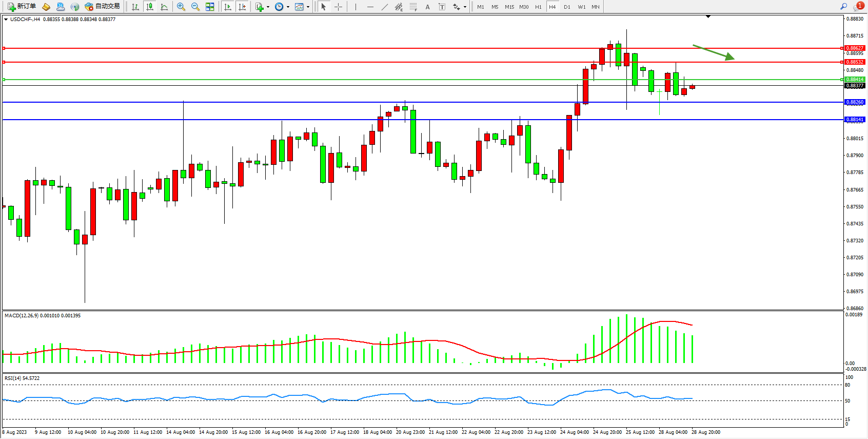
Task: Expand the periods clock dropdown arrow
Action: click(x=288, y=7)
